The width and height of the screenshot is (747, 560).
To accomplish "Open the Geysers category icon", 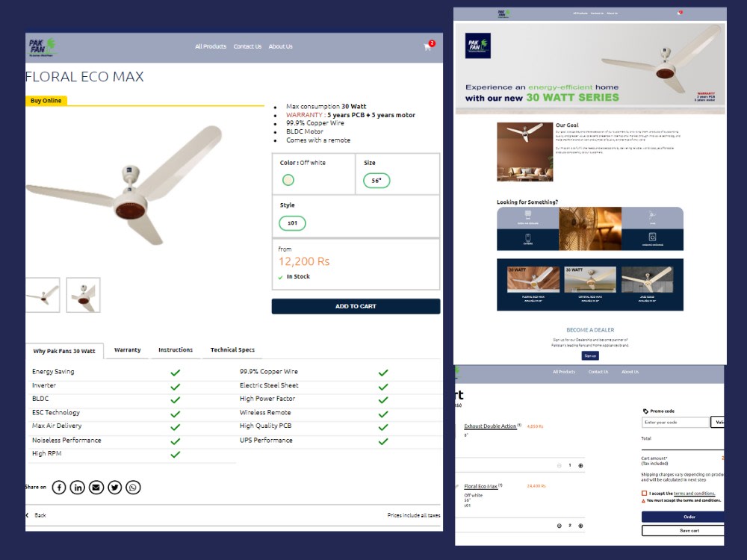I will coord(528,237).
